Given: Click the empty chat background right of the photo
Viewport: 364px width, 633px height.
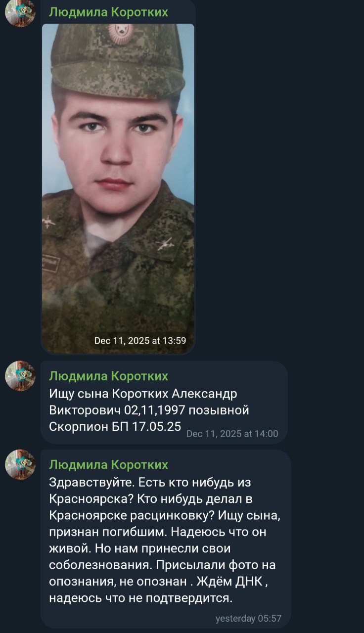Looking at the screenshot, I should coord(277,188).
